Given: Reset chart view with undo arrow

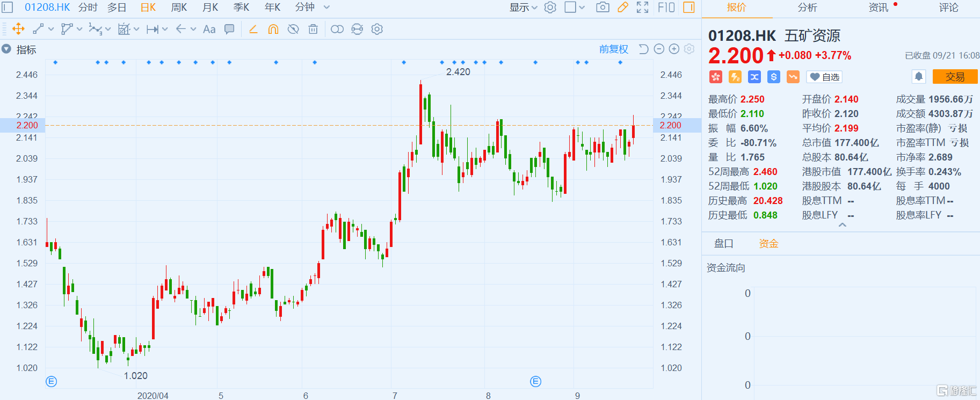Looking at the screenshot, I should [643, 49].
